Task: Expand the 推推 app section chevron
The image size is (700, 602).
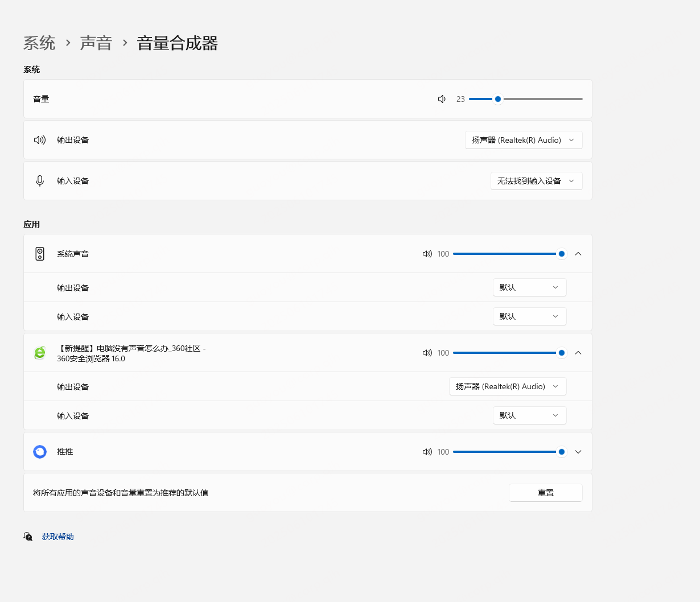Action: [x=578, y=452]
